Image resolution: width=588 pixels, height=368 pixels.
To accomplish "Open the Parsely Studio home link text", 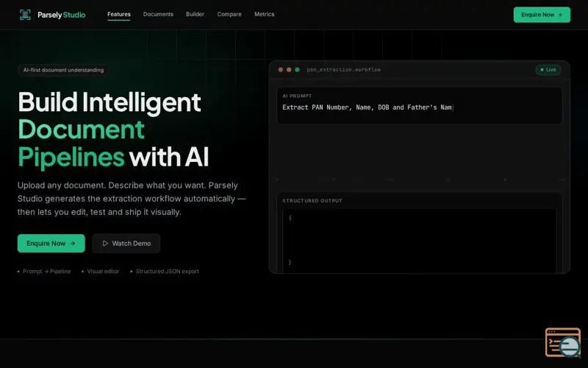I will tap(62, 15).
